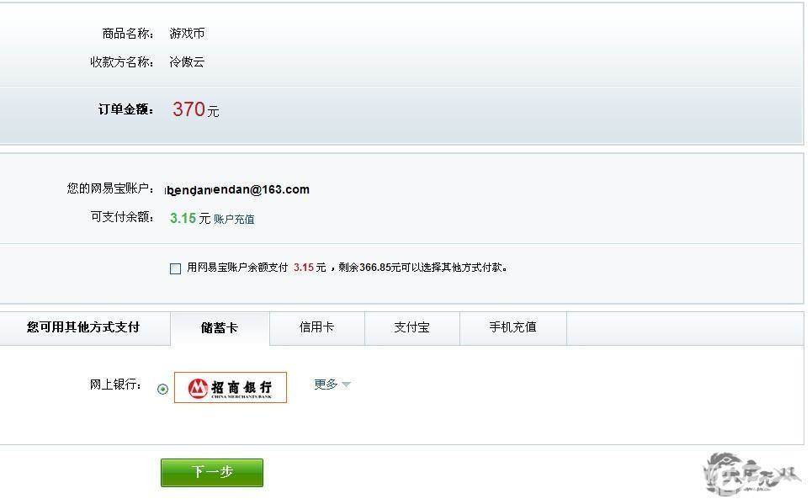The image size is (812, 504).
Task: Expand the 更多 banks dropdown
Action: (x=332, y=385)
